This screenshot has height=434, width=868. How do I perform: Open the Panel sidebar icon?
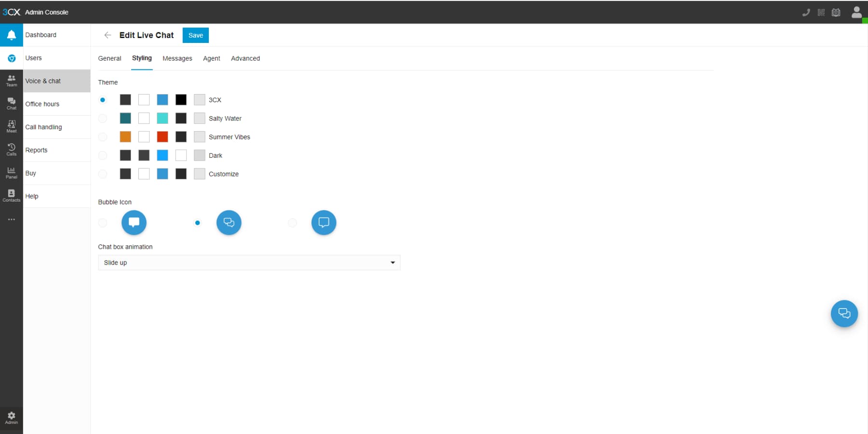[x=11, y=173]
